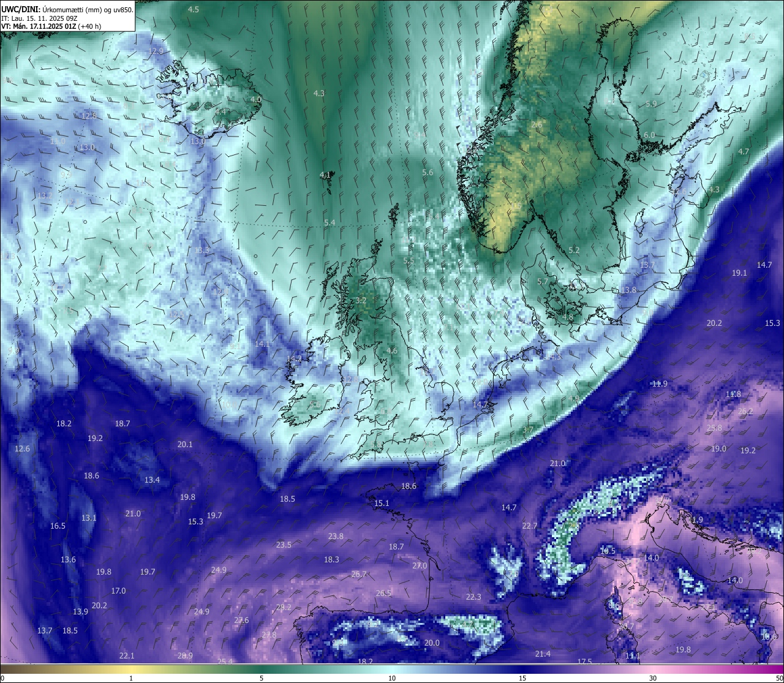Click the 3.7 value over Belgium
This screenshot has height=683, width=784.
click(x=527, y=429)
